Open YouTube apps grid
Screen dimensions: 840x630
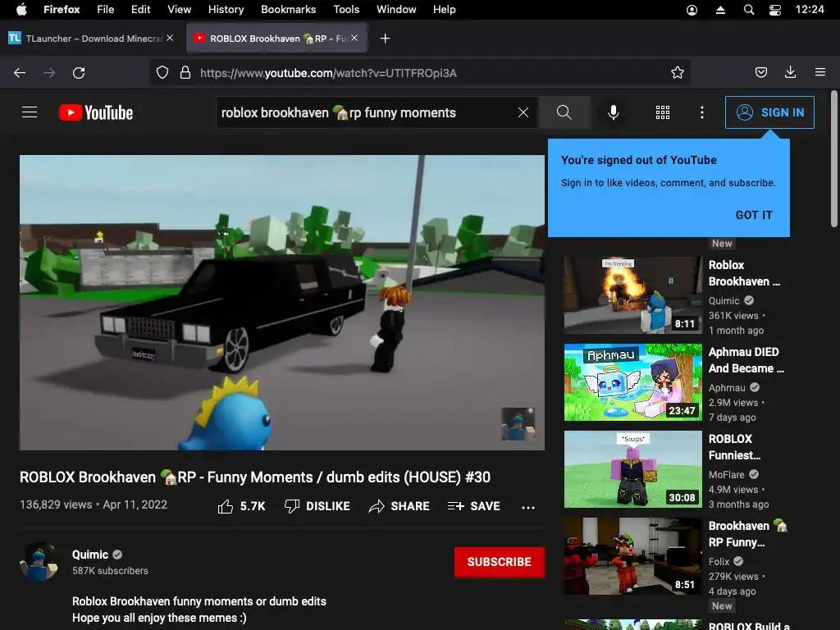[x=663, y=112]
